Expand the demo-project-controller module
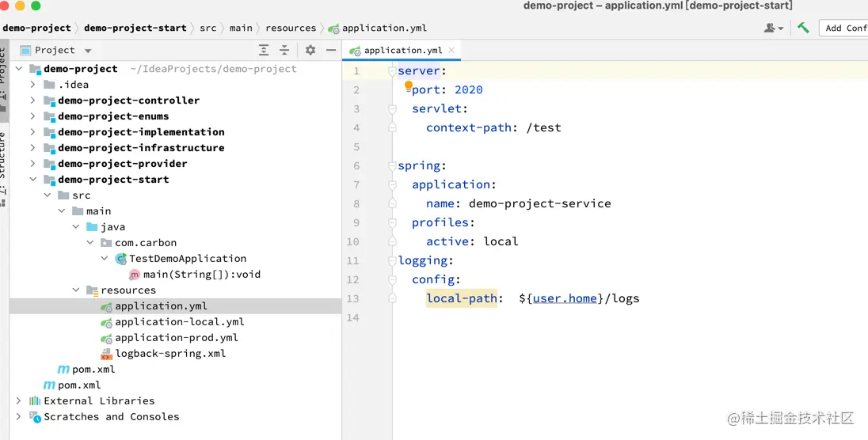 [x=32, y=101]
